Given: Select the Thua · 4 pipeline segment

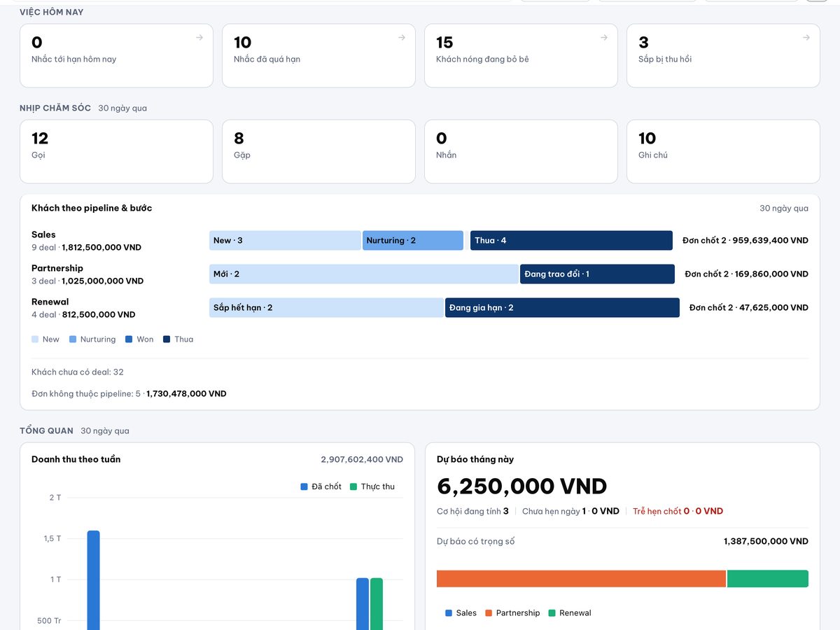Looking at the screenshot, I should [x=571, y=241].
